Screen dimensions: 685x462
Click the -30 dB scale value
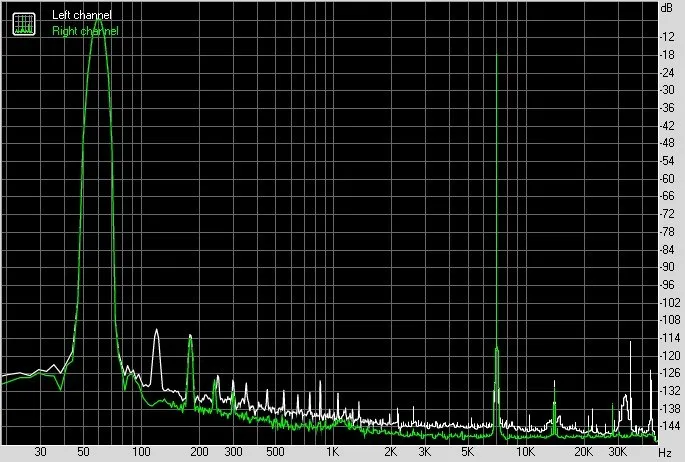point(667,90)
